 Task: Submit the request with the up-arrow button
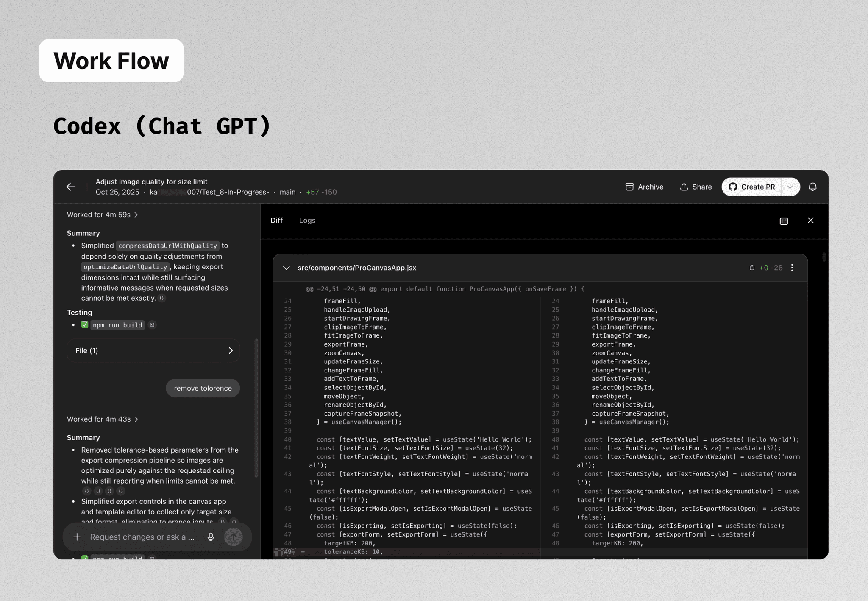(234, 537)
